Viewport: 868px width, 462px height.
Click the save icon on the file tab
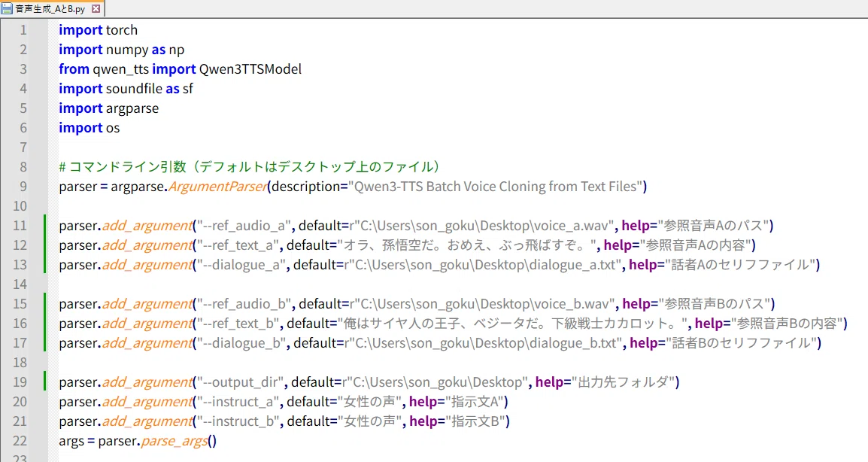pos(7,9)
